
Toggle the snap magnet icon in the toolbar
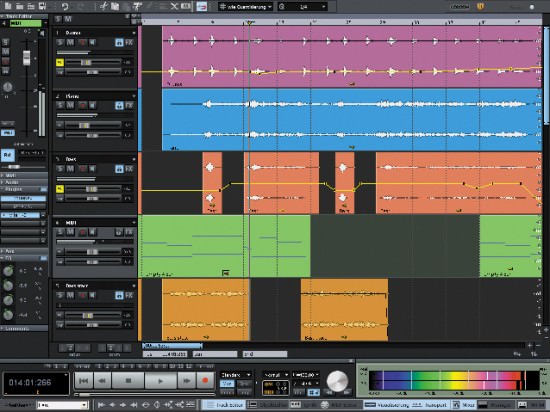(x=201, y=6)
